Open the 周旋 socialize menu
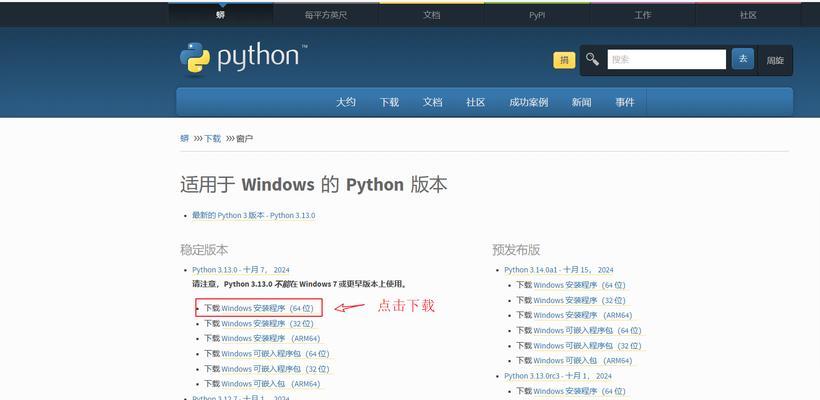Screen dimensions: 820x400 pyautogui.click(x=775, y=60)
